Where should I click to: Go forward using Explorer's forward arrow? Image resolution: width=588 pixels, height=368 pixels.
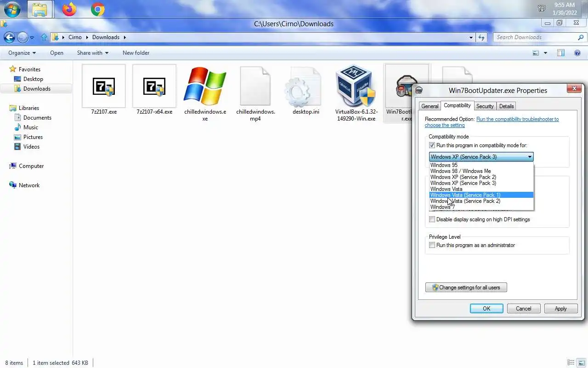pos(23,37)
